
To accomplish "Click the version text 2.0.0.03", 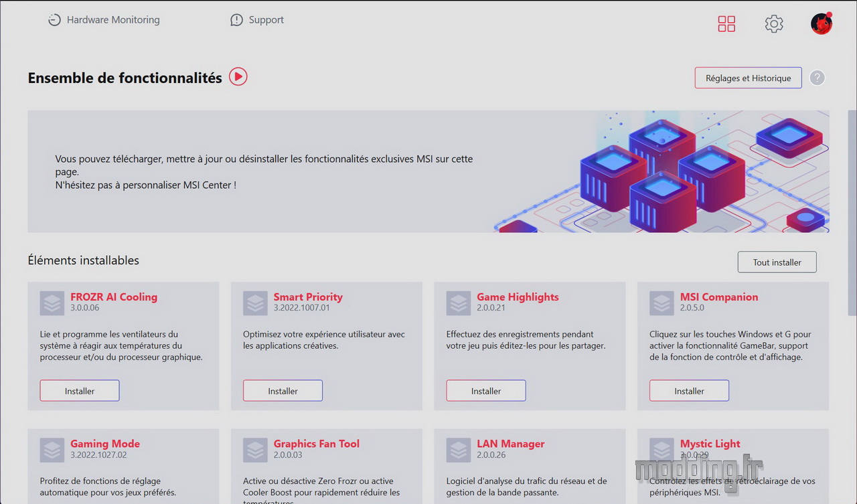I will tap(288, 454).
